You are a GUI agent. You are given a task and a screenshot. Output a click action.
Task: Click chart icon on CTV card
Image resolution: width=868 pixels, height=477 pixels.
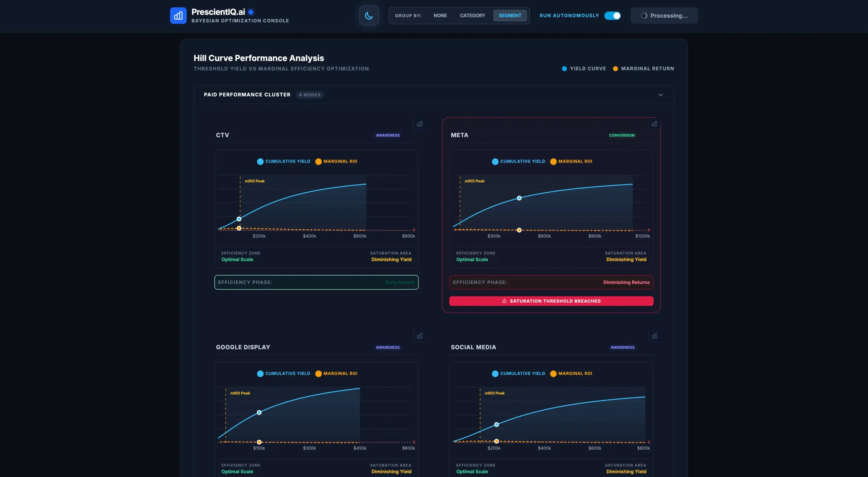[419, 124]
